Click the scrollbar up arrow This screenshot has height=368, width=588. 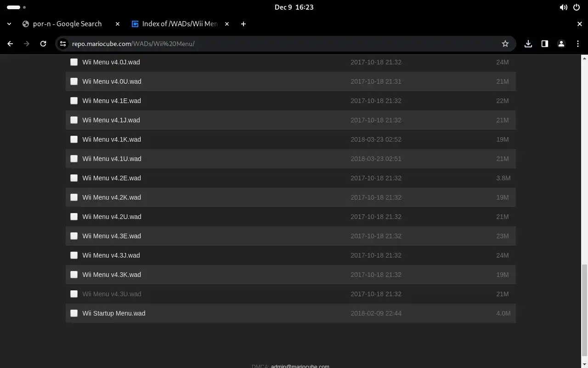point(584,58)
